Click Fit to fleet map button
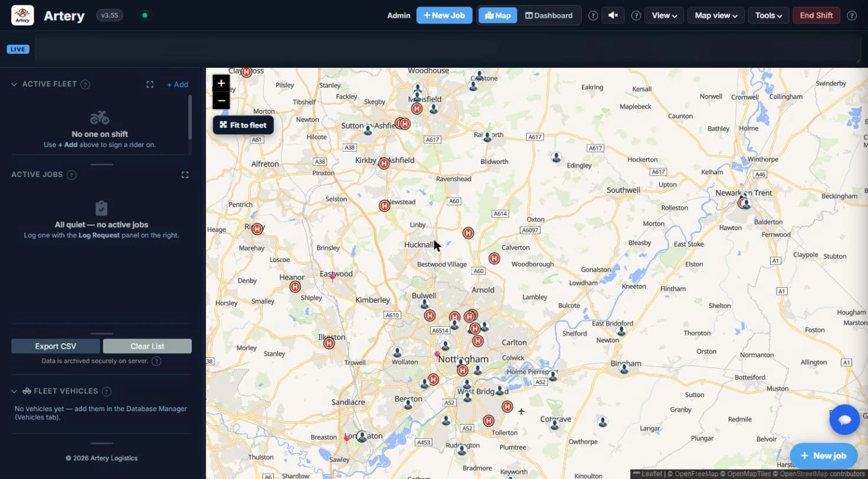This screenshot has height=479, width=868. coord(243,125)
